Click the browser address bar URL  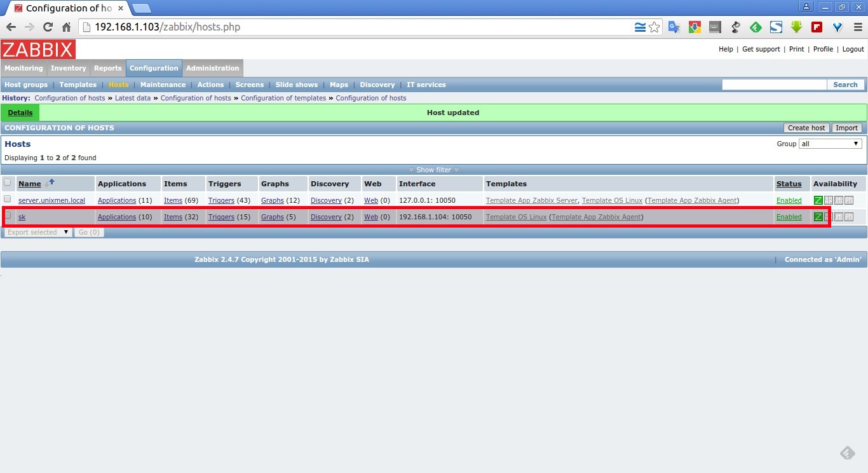coord(168,27)
